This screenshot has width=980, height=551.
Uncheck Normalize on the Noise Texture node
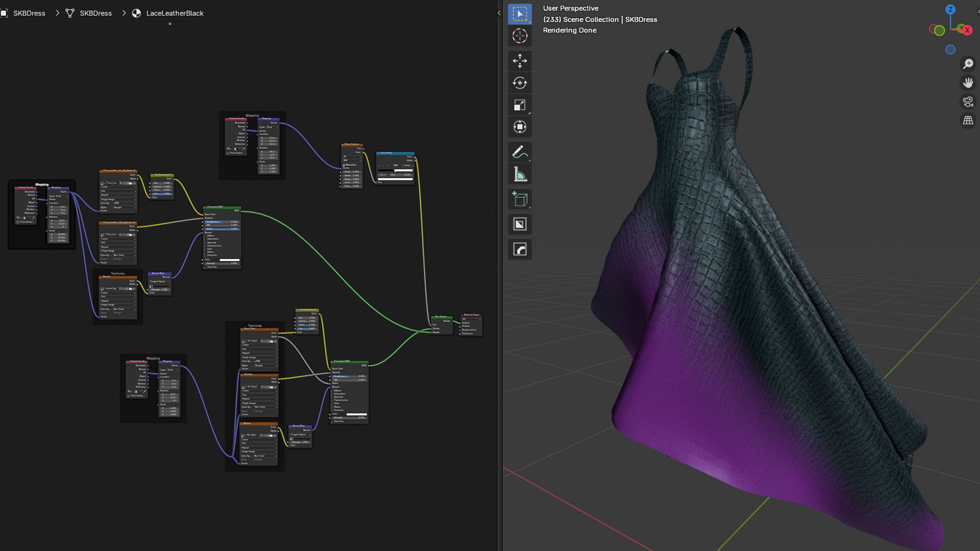pos(344,165)
